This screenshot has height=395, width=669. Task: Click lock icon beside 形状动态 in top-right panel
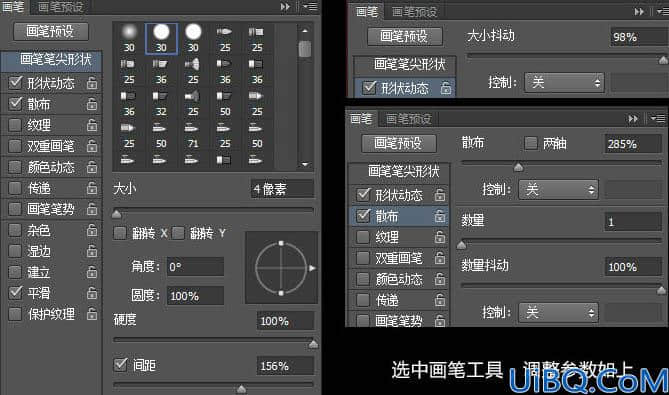(445, 88)
